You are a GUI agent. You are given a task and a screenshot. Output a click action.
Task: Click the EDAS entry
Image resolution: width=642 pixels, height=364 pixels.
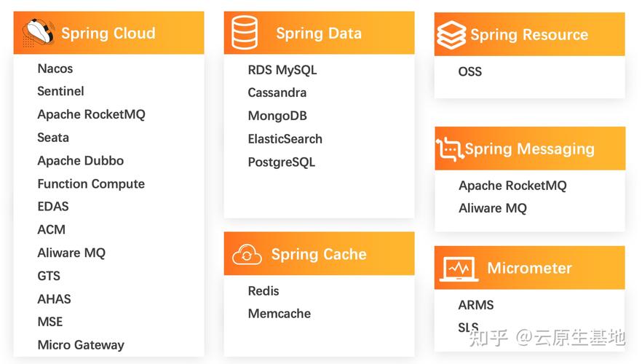point(53,206)
